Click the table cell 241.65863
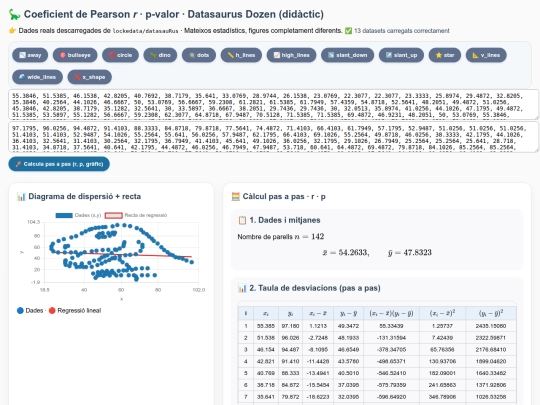 tap(443, 385)
